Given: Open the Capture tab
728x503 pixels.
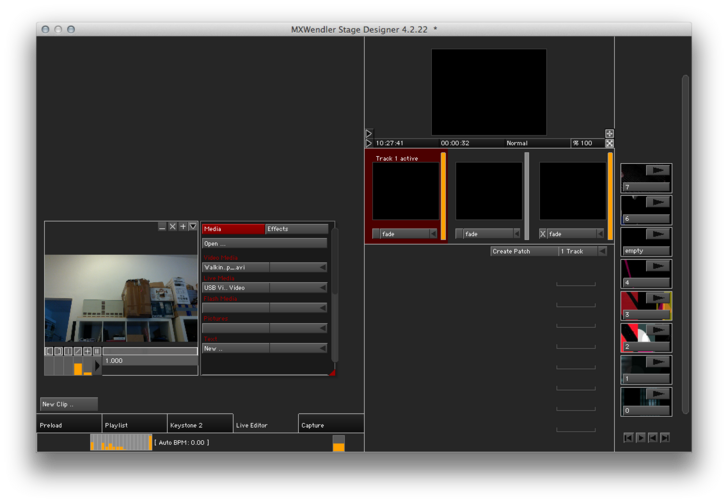Looking at the screenshot, I should pos(331,425).
